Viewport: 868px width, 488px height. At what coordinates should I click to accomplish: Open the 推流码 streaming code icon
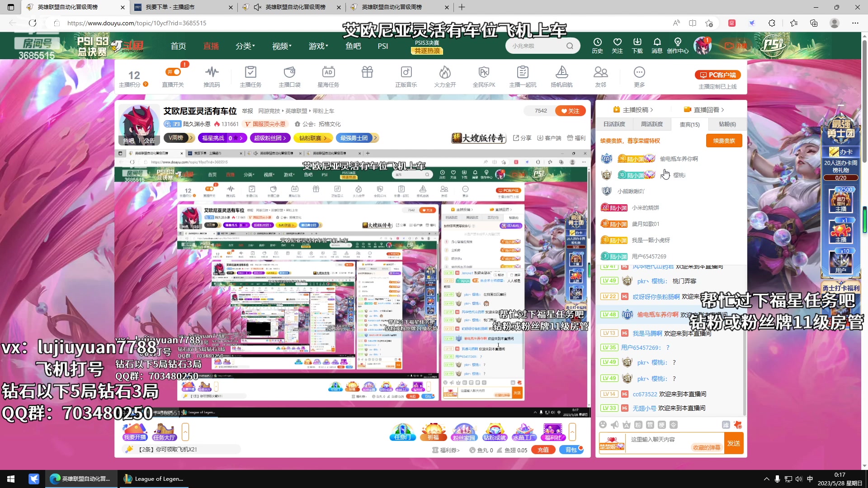coord(212,76)
